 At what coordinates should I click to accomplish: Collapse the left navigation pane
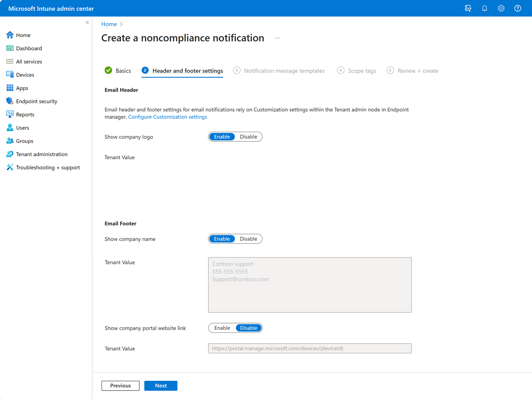pyautogui.click(x=87, y=22)
